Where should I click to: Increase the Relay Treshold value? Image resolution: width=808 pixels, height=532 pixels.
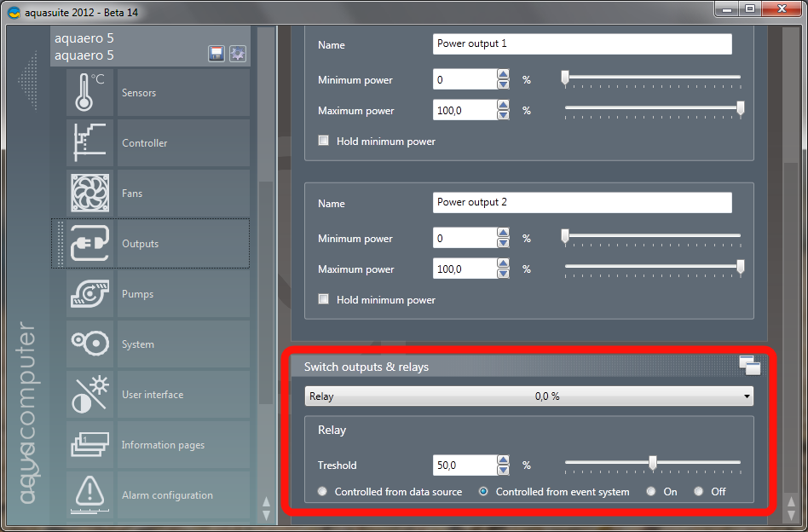pos(504,460)
